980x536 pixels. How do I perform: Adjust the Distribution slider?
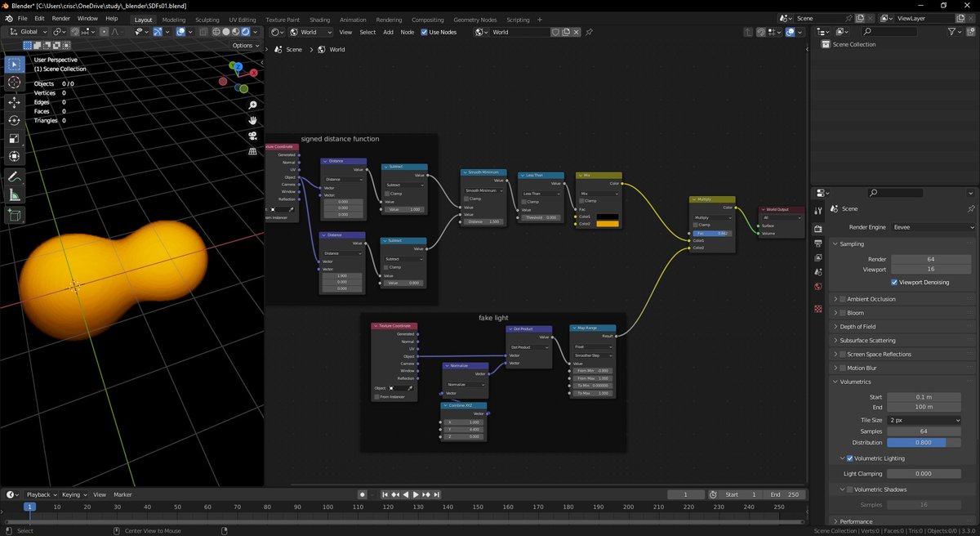(x=925, y=442)
